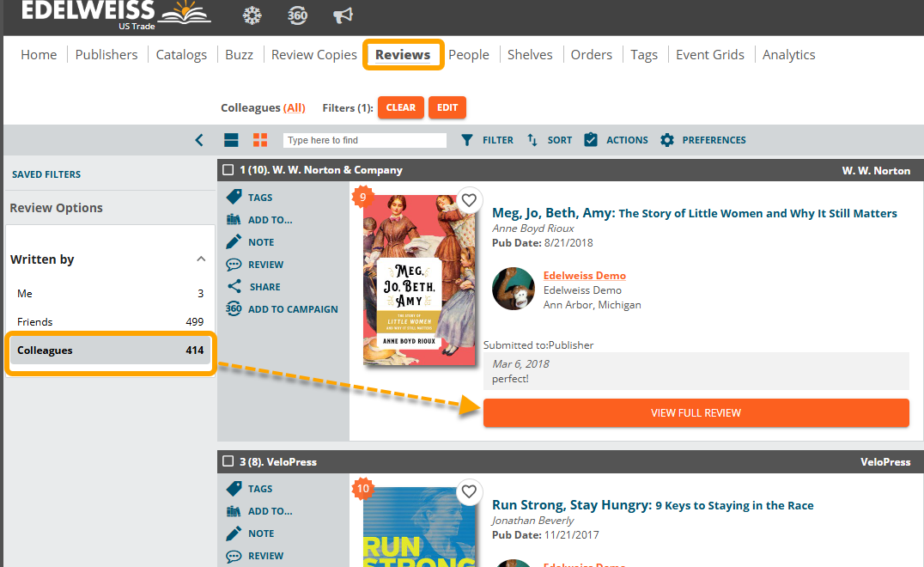Screen dimensions: 924x567
Task: Click the Sort arrows icon
Action: pyautogui.click(x=532, y=140)
